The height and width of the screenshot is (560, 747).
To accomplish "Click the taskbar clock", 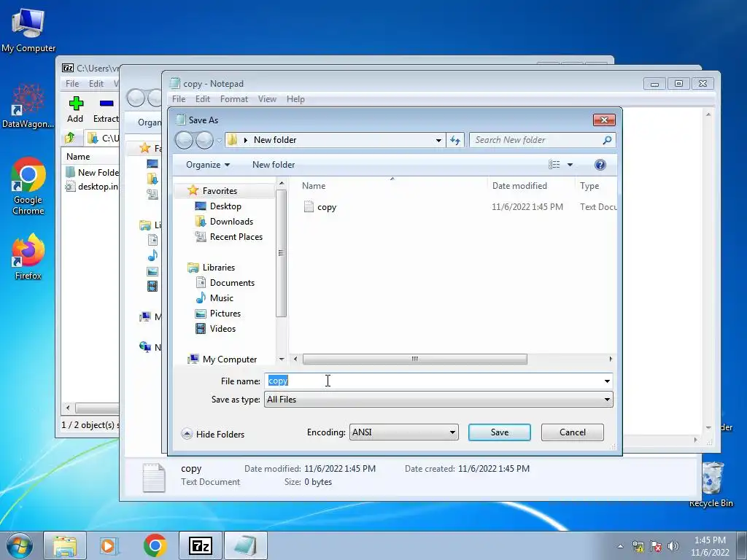I will tap(710, 546).
